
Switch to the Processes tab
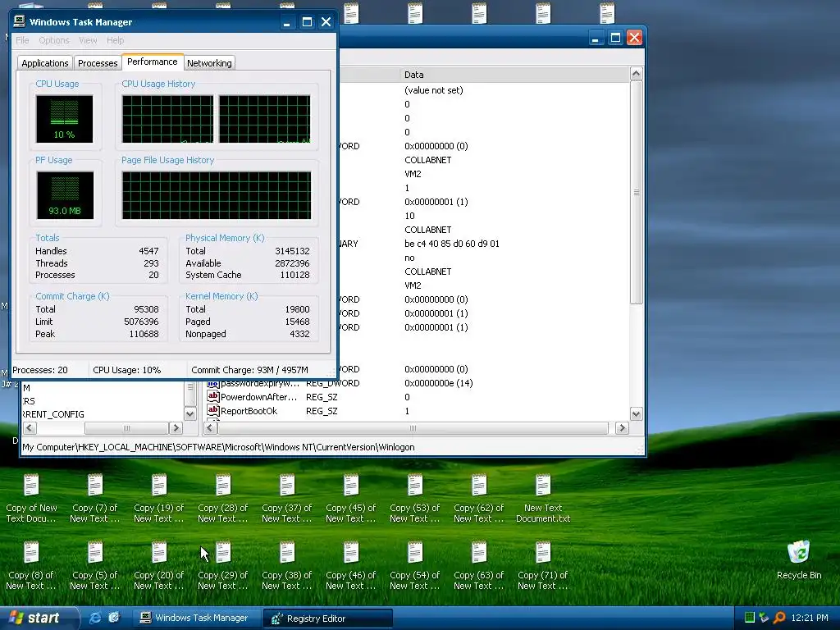click(98, 62)
